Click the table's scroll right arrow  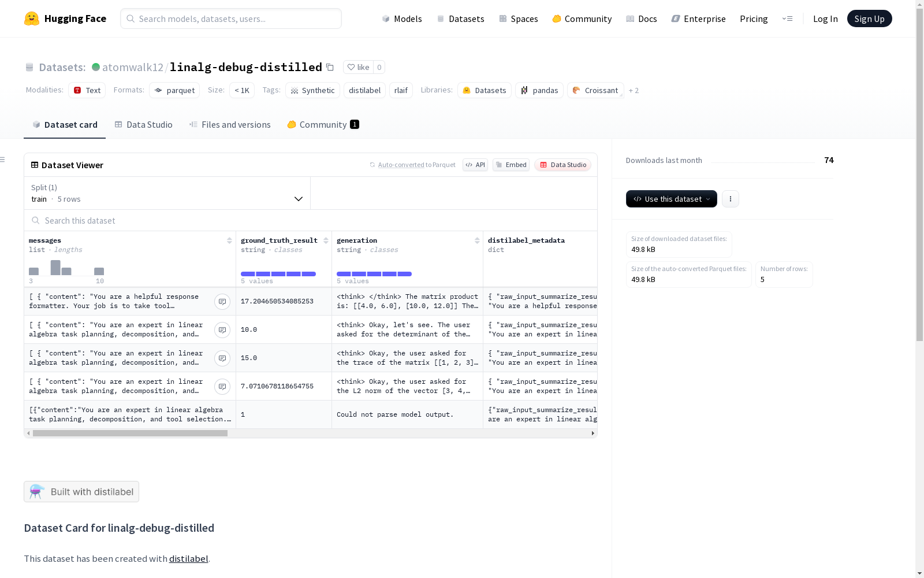point(593,433)
